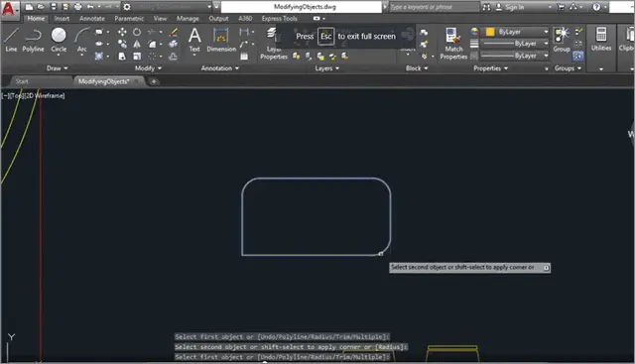The height and width of the screenshot is (364, 635).
Task: Click the Offset tool
Action: pyautogui.click(x=174, y=57)
